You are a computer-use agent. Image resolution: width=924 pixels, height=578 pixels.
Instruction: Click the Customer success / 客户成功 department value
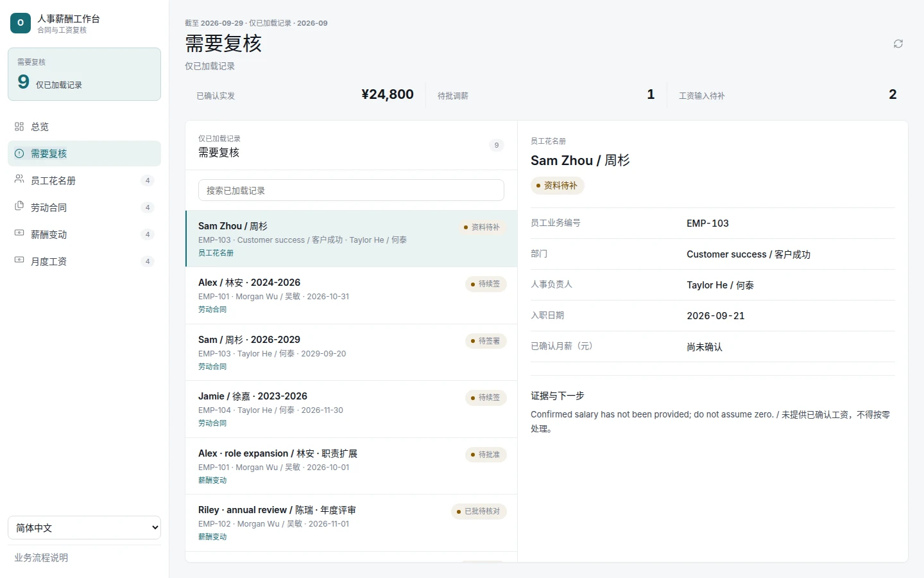click(x=748, y=254)
